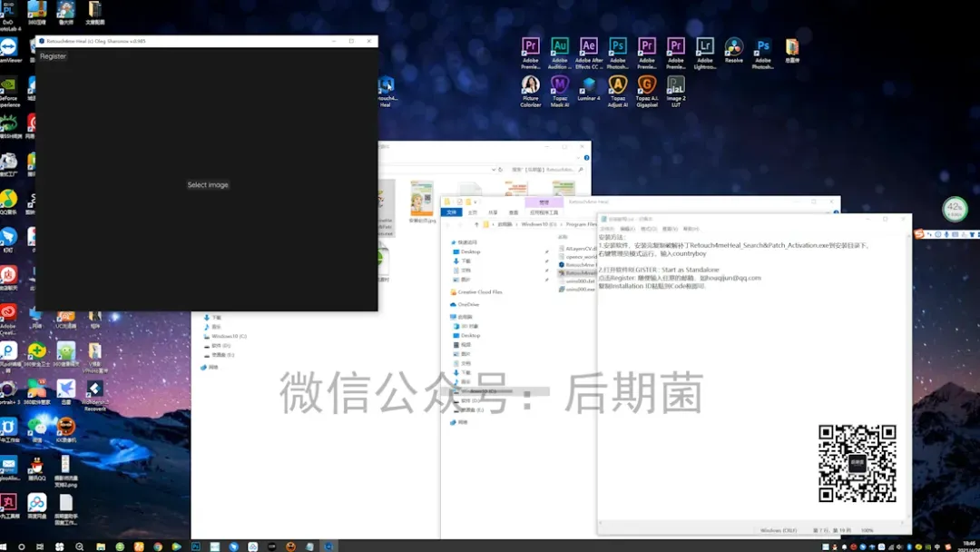
Task: Open Topaz A.I. Gigapixel shortcut
Action: click(647, 92)
